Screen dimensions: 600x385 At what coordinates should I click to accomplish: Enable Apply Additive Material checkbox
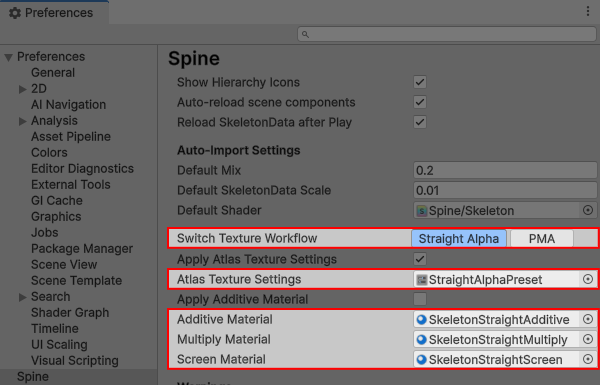[420, 299]
